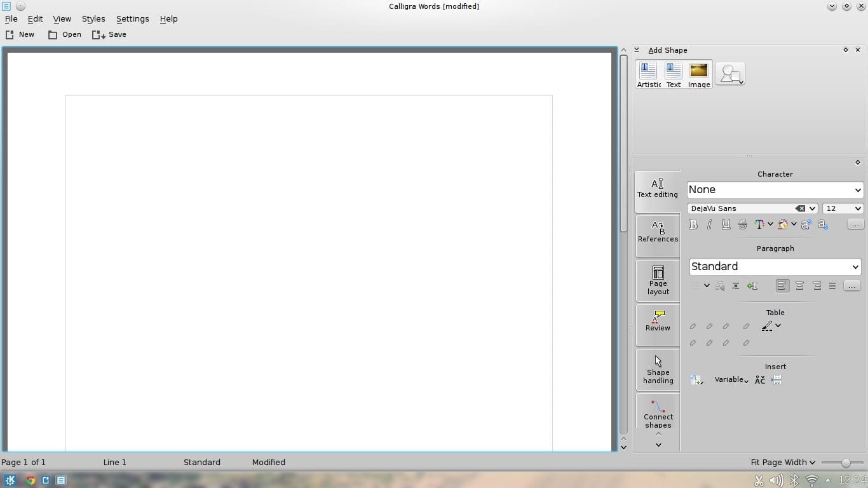Toggle italic text formatting

click(x=709, y=224)
